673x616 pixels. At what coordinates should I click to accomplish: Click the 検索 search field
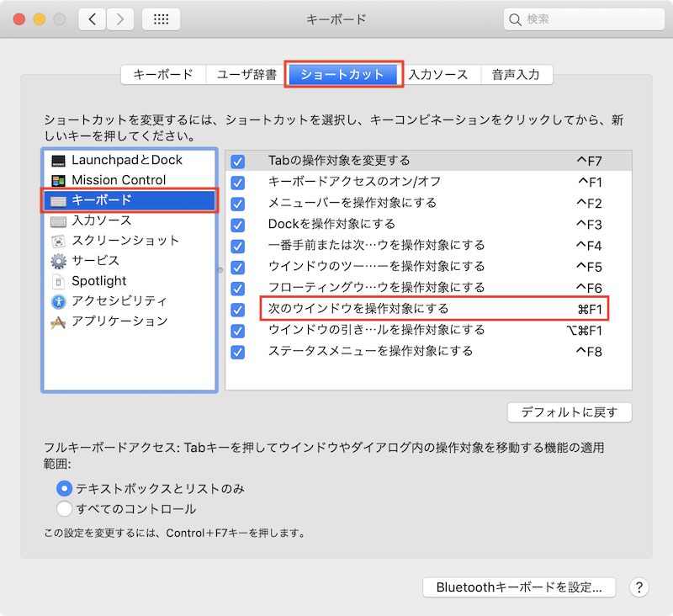584,19
